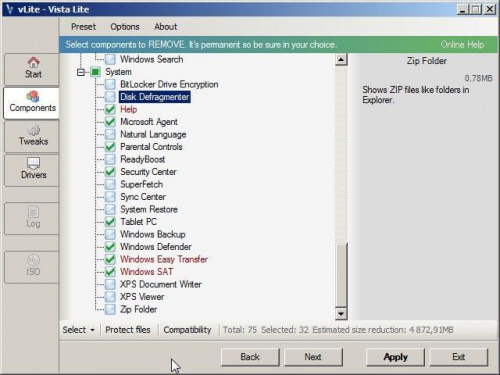500x375 pixels.
Task: Select the BitLocker Drive Encryption label
Action: point(169,85)
